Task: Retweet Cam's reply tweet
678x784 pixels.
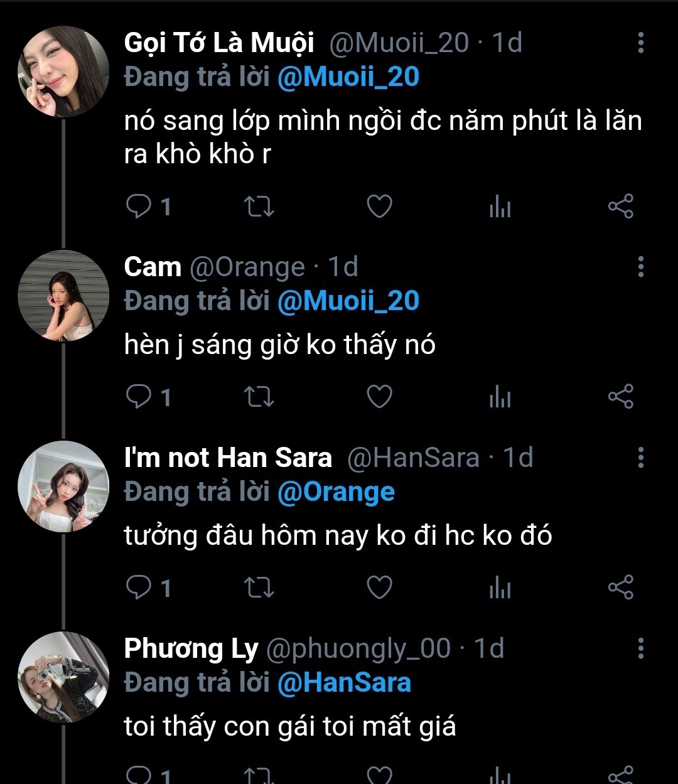Action: 259,397
